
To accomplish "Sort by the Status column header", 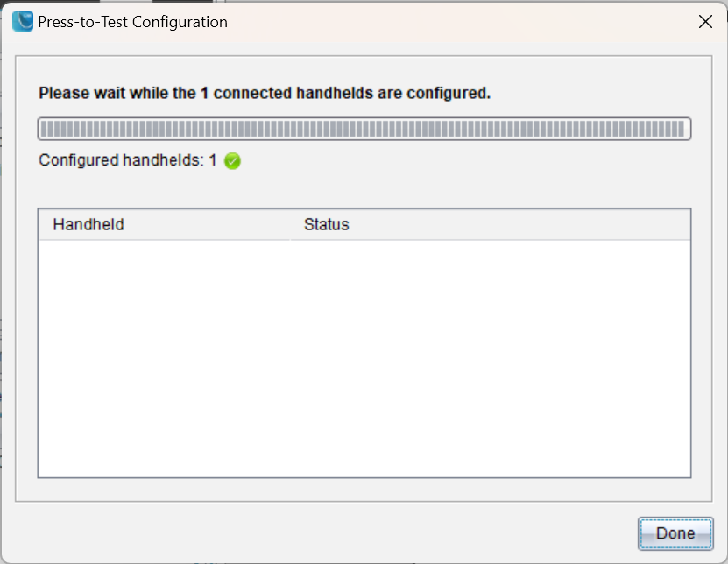I will [x=327, y=225].
